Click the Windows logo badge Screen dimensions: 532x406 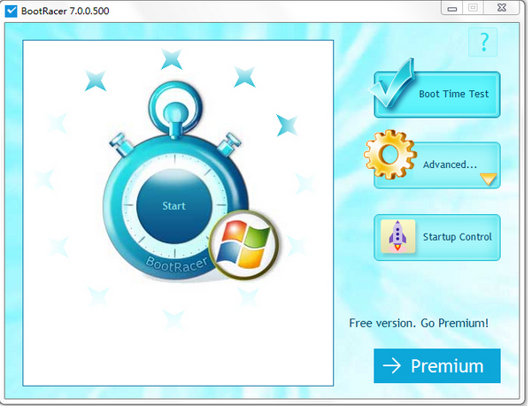[x=243, y=245]
